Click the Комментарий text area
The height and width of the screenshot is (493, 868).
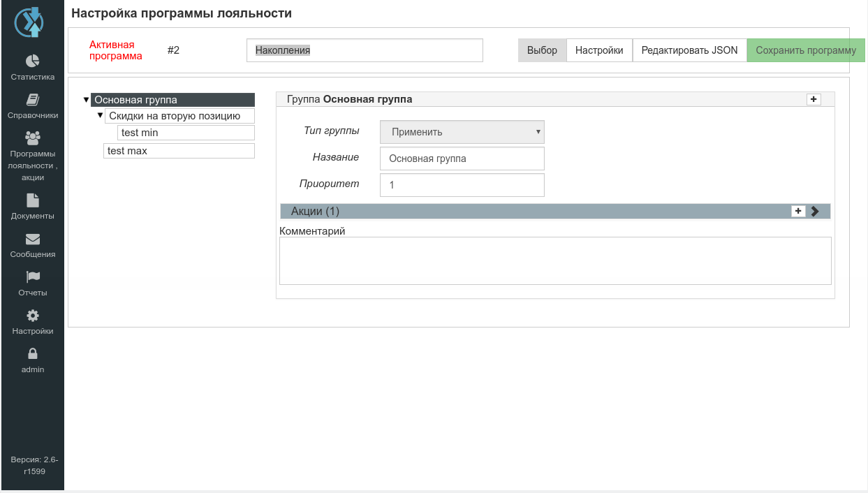tap(555, 260)
